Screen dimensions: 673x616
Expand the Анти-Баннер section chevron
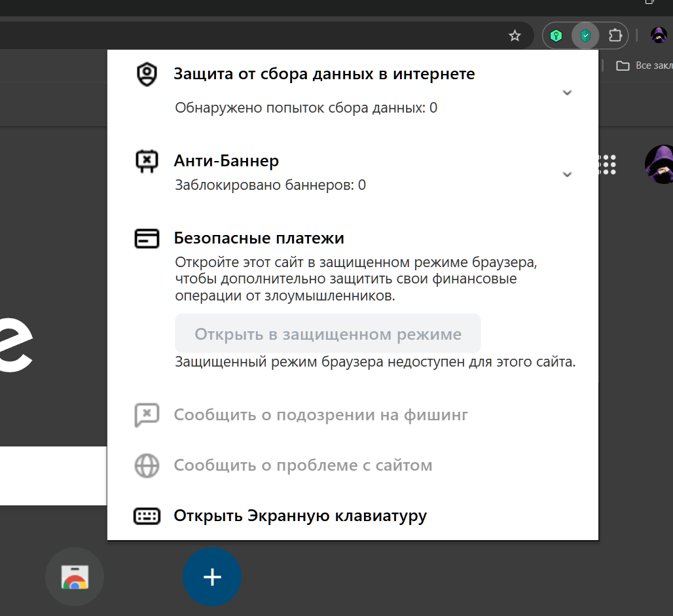pos(567,174)
